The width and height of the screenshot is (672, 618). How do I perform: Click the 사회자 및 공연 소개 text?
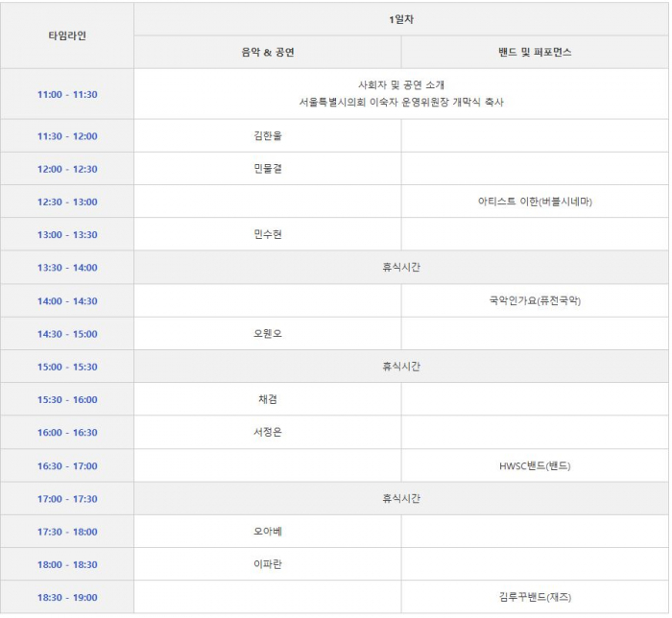coord(401,85)
